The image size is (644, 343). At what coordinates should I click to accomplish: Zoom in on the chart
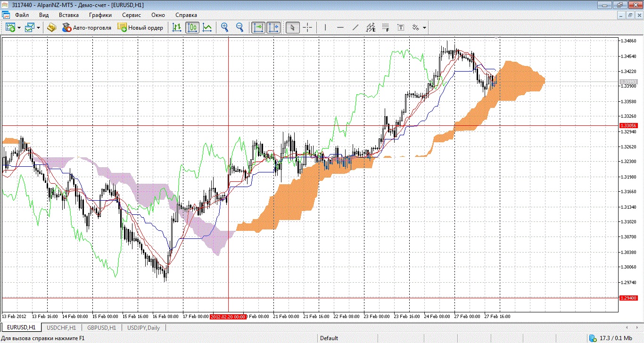[x=225, y=28]
